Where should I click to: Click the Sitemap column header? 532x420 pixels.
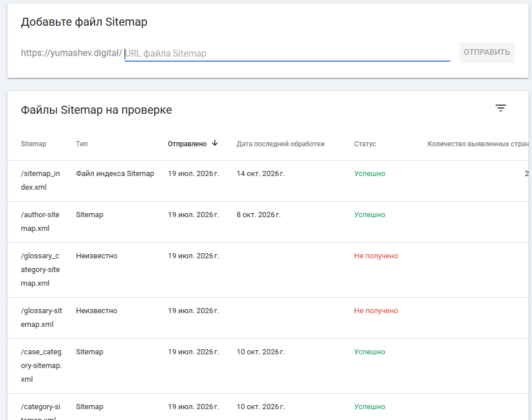[x=33, y=144]
